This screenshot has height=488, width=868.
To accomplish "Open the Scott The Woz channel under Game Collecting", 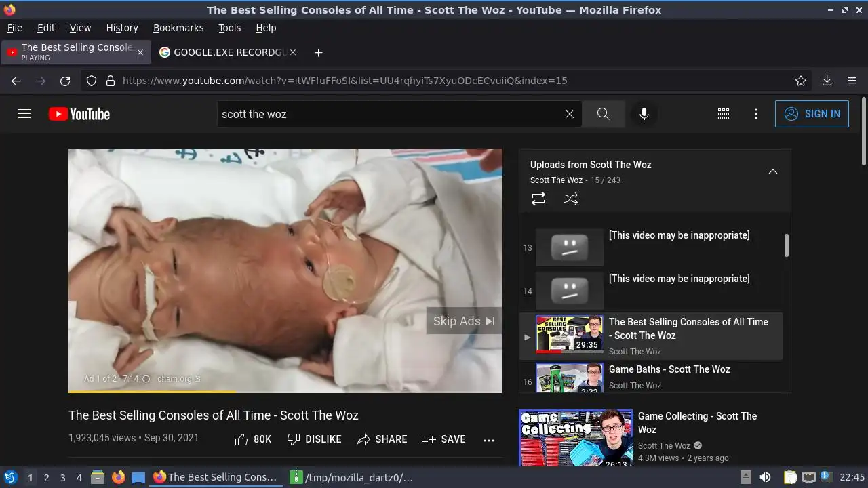I will tap(664, 445).
